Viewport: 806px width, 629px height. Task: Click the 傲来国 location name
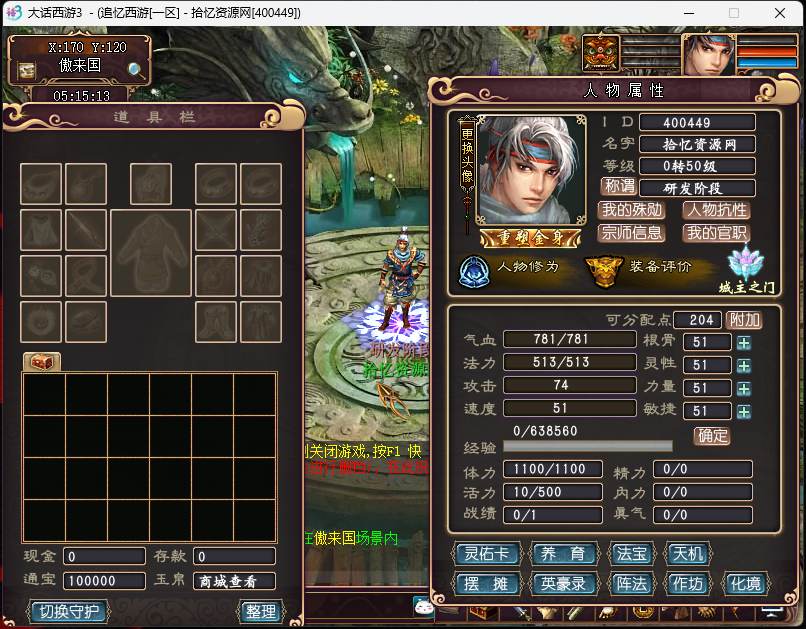[80, 65]
